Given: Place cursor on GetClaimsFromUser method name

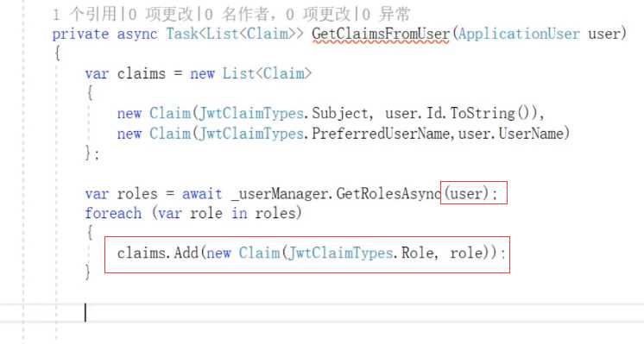Looking at the screenshot, I should pyautogui.click(x=381, y=34).
